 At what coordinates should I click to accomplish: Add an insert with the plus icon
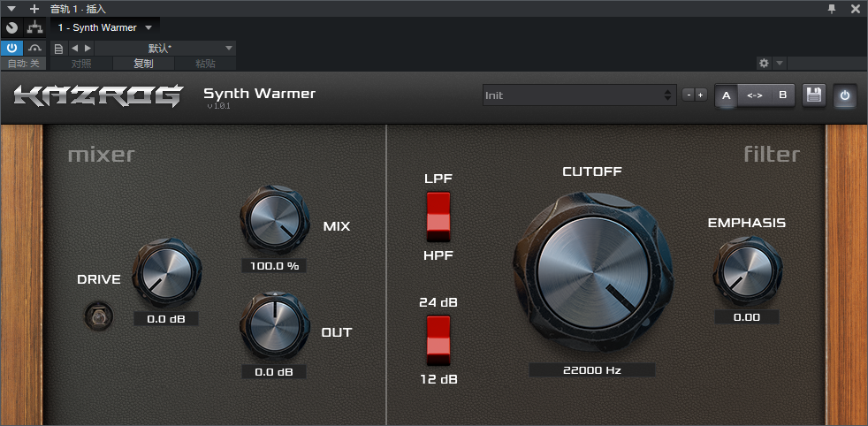coord(34,8)
